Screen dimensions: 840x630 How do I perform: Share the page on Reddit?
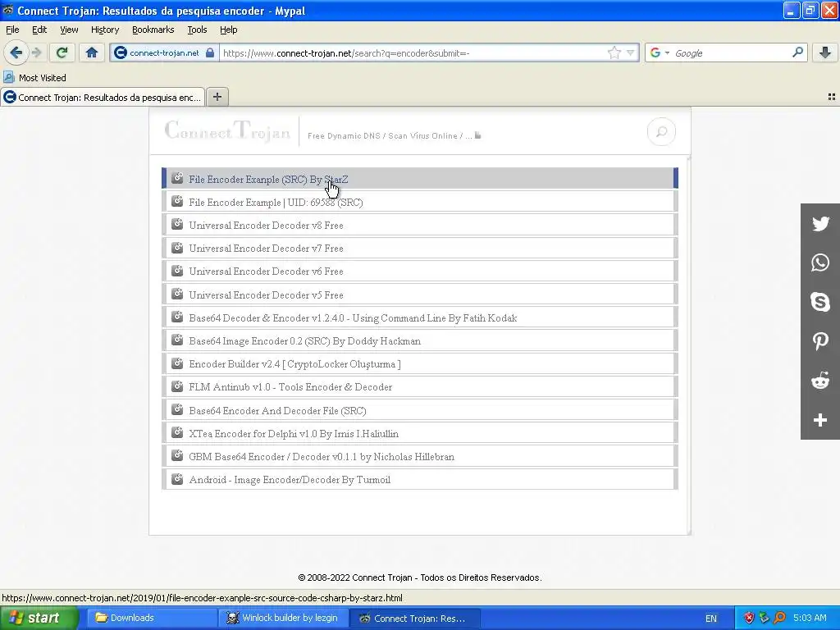point(820,381)
